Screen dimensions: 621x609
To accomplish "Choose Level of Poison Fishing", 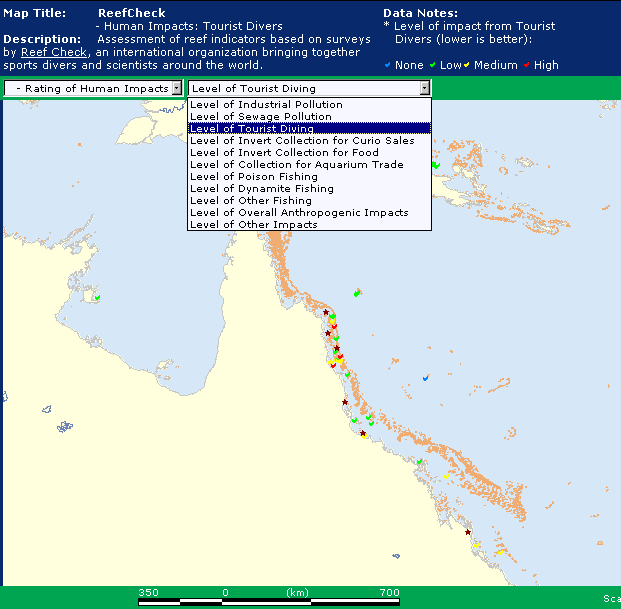I will (254, 177).
